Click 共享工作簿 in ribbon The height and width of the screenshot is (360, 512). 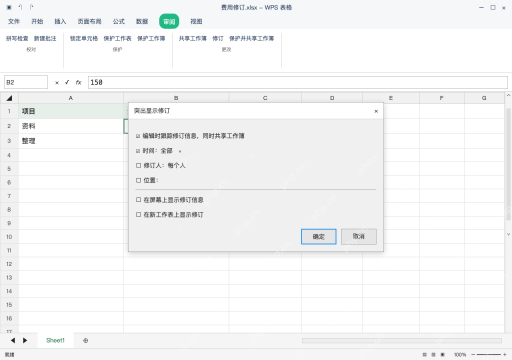coord(193,39)
